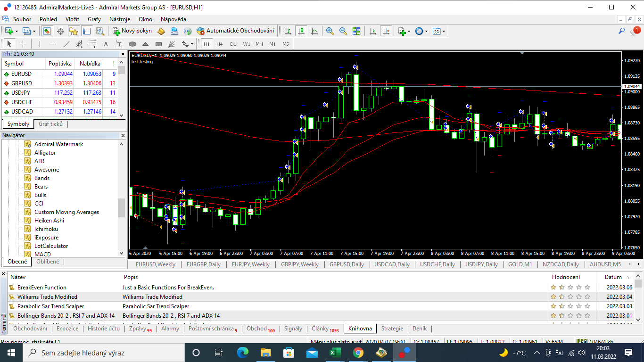Select the crosshair tool
This screenshot has width=644, height=362.
point(23,44)
